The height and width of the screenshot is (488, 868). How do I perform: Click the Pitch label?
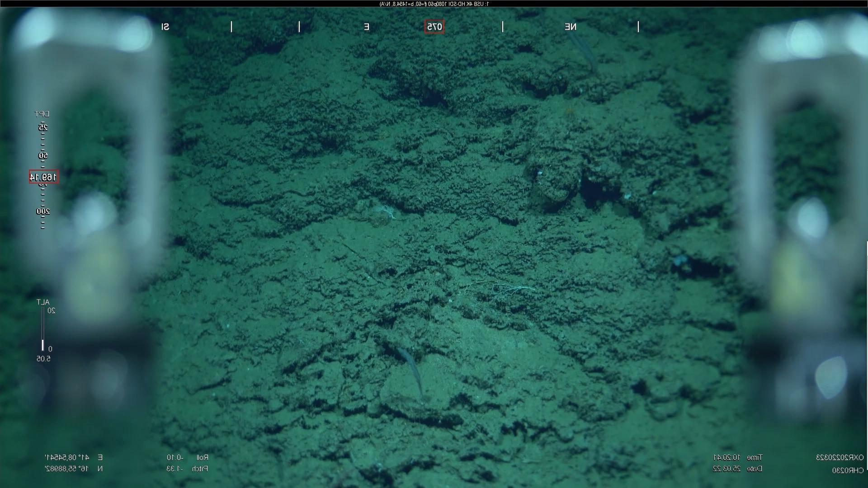click(x=200, y=469)
